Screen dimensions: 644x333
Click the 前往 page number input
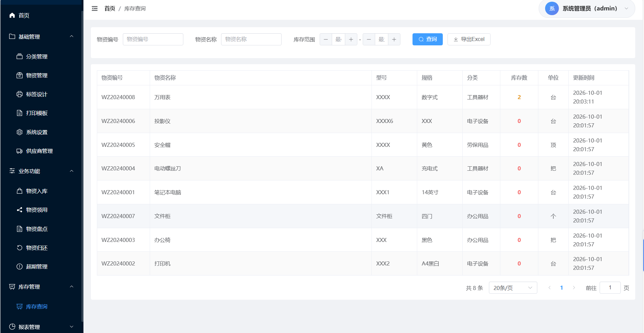pos(610,288)
